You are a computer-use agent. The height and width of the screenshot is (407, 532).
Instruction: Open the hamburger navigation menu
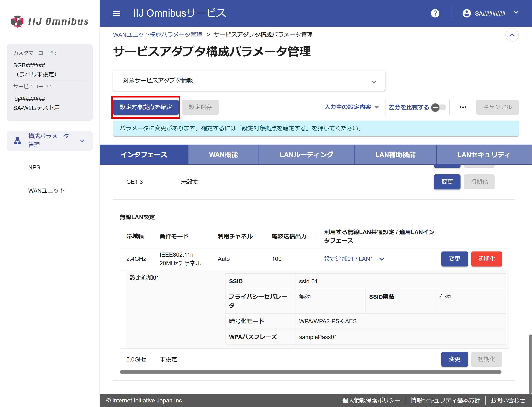pos(116,13)
